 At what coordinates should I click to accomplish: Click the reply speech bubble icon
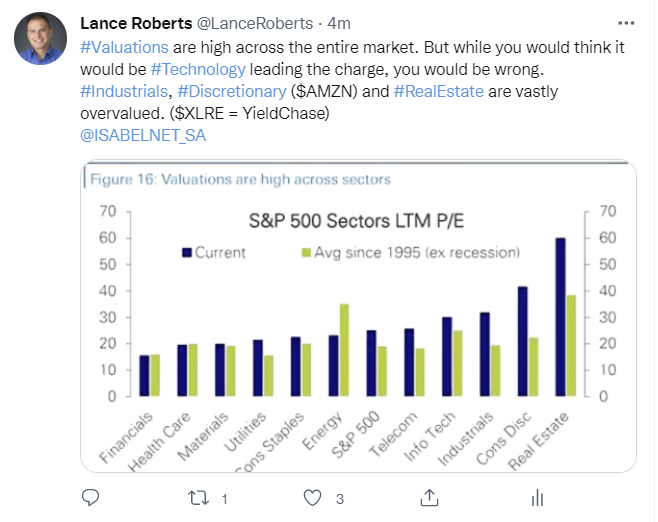pyautogui.click(x=90, y=498)
